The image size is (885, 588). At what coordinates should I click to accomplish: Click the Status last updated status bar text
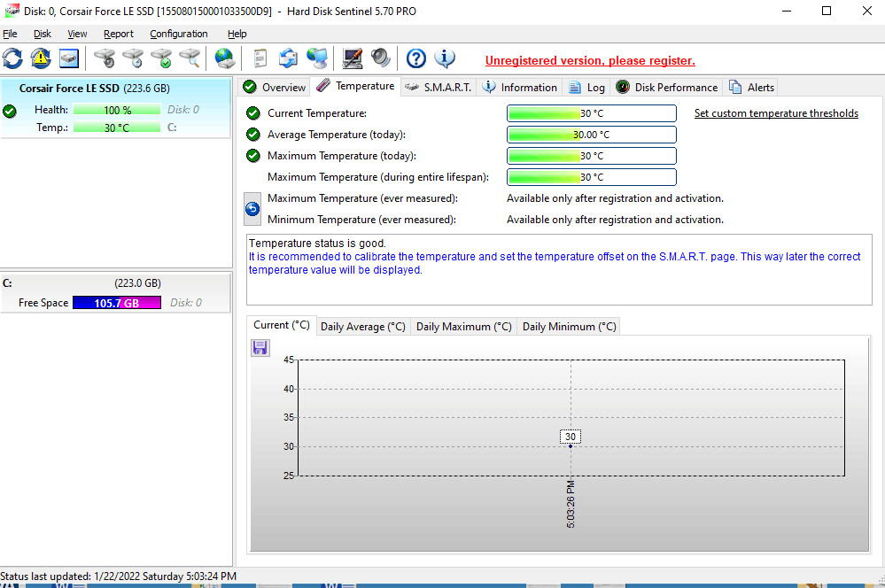[x=119, y=576]
